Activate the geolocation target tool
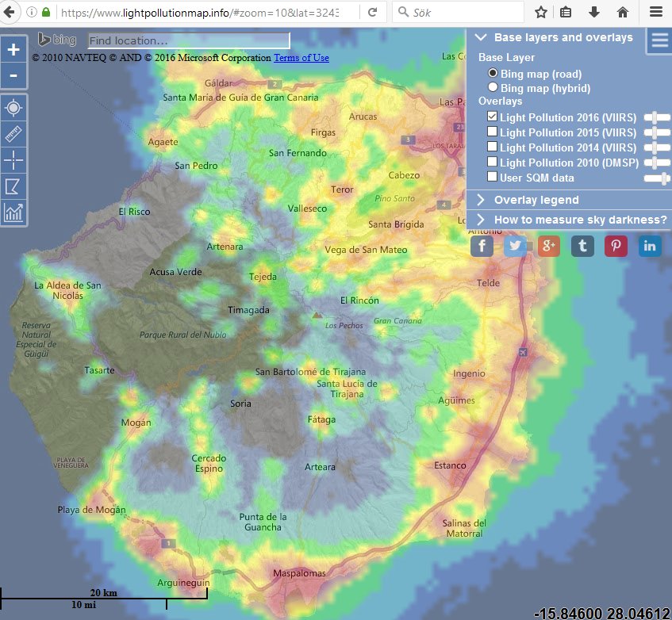672x620 pixels. tap(13, 107)
